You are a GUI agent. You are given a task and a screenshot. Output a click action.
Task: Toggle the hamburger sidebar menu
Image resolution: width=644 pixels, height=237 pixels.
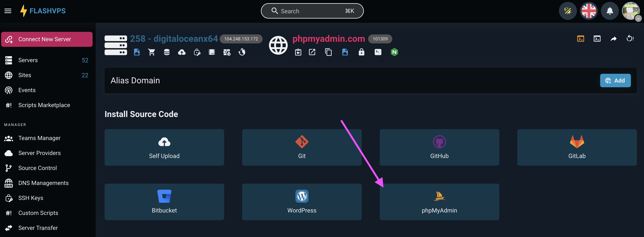pyautogui.click(x=8, y=11)
